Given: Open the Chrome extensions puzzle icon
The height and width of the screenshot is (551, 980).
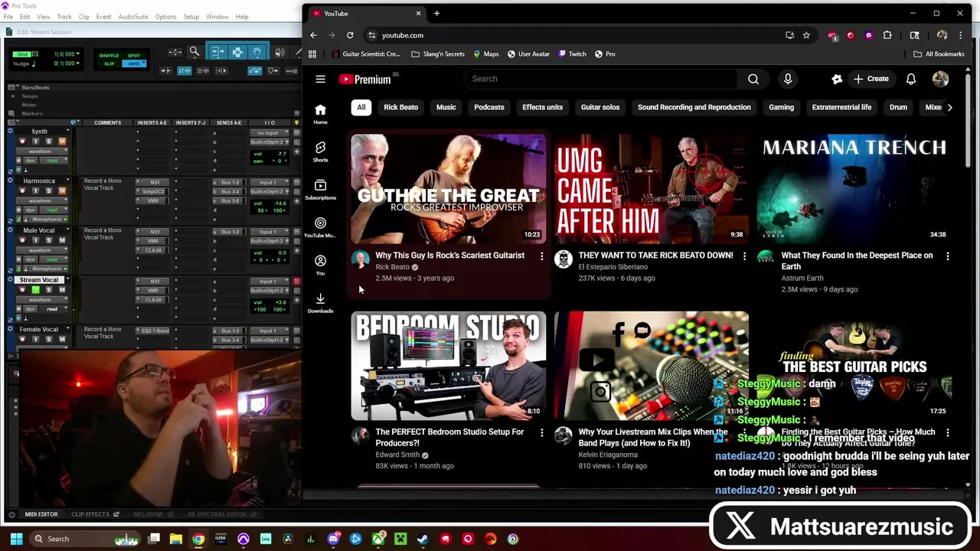Looking at the screenshot, I should point(887,35).
